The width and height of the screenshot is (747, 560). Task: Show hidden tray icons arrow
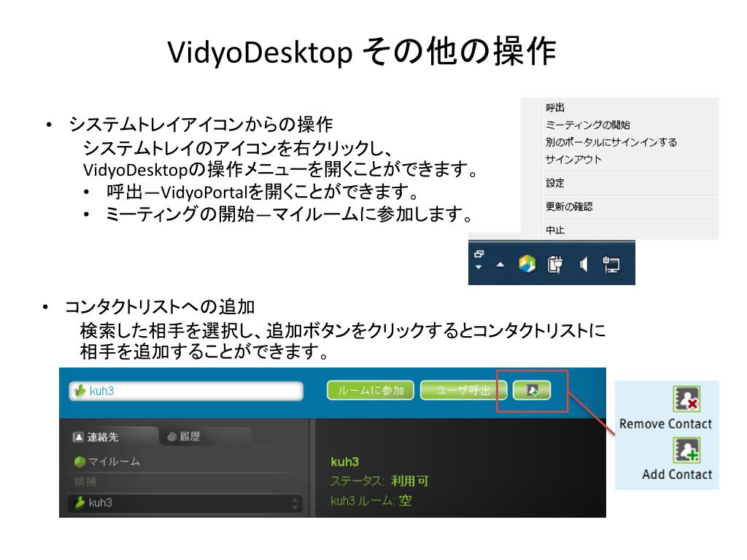[500, 264]
